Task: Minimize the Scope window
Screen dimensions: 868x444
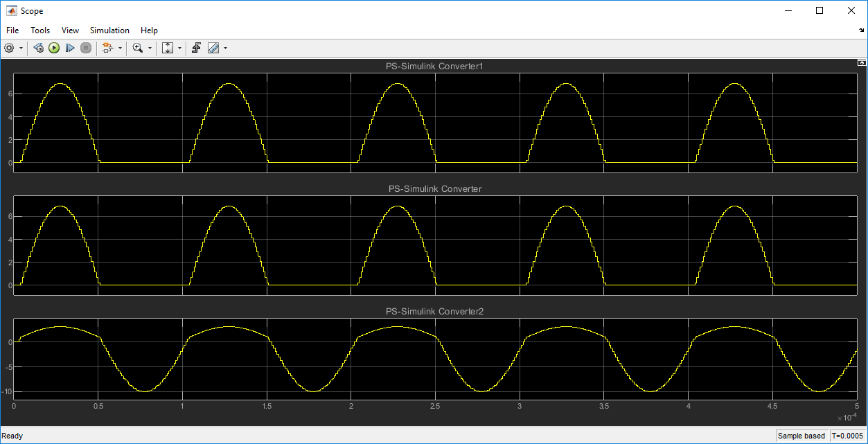Action: (x=788, y=10)
